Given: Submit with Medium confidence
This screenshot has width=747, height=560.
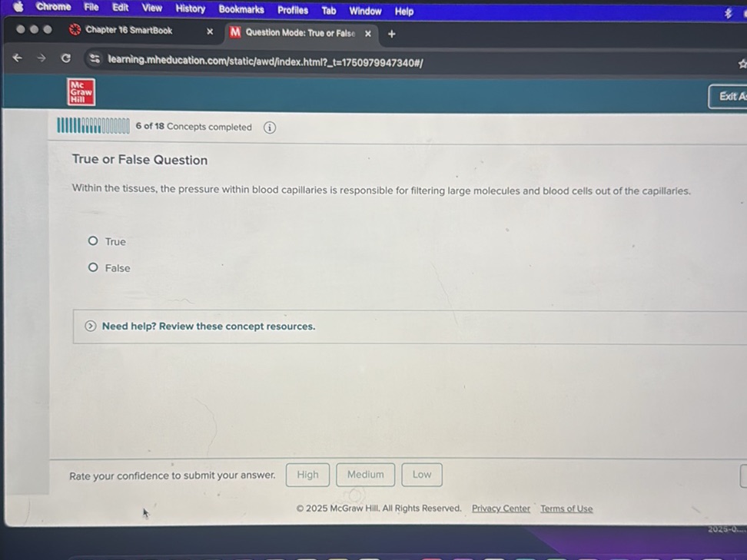Looking at the screenshot, I should [x=365, y=475].
